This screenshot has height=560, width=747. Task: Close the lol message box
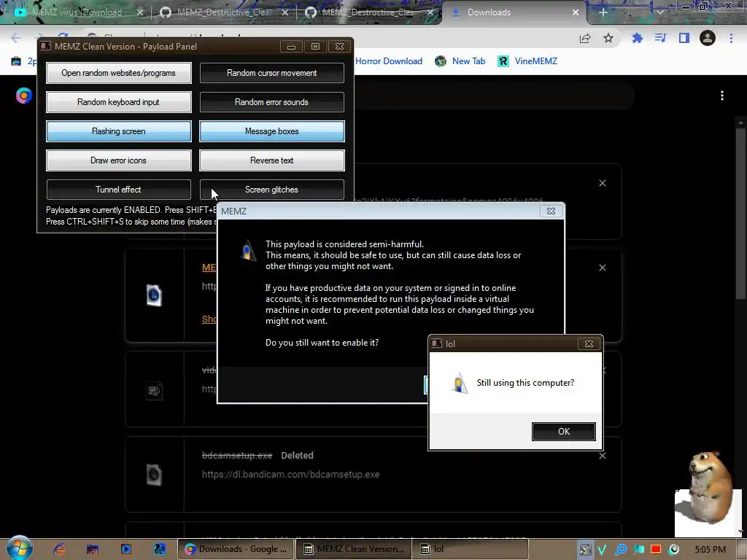[x=589, y=344]
